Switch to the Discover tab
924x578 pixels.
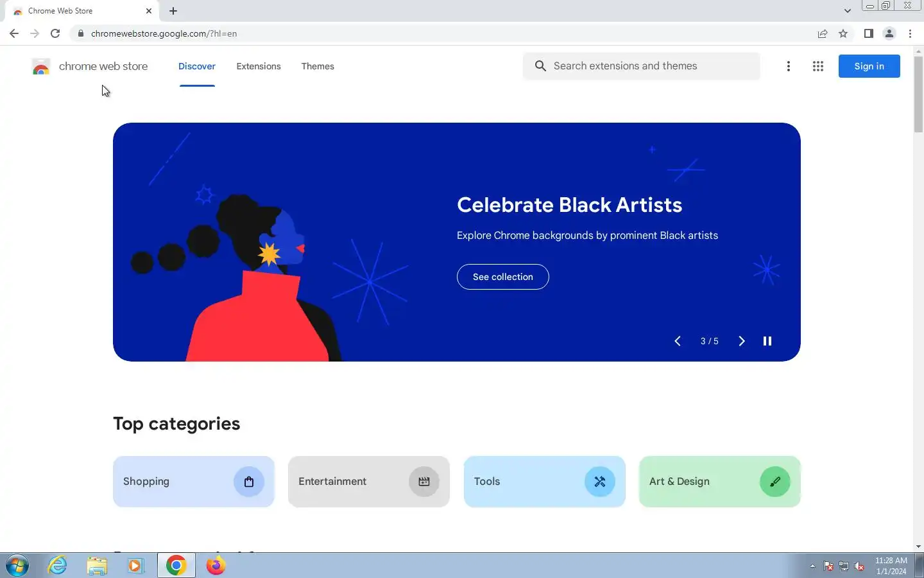pos(197,66)
